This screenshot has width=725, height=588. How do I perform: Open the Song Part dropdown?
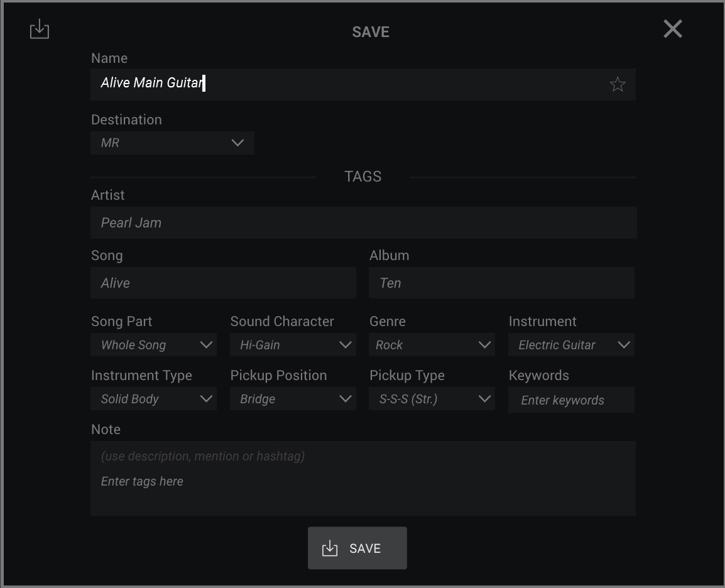[x=153, y=345]
